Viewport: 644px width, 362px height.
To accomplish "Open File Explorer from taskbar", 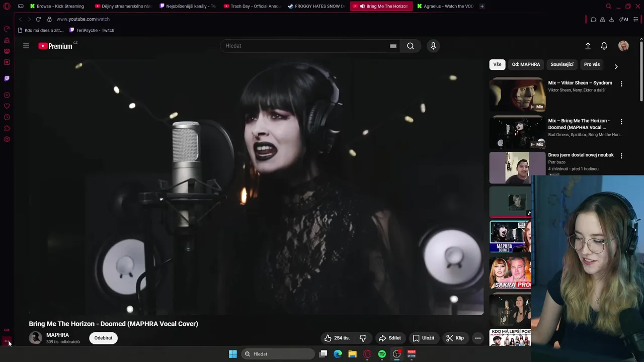I will [x=352, y=354].
